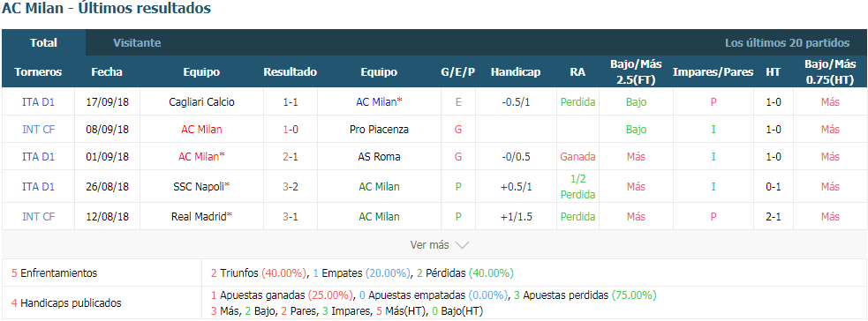The height and width of the screenshot is (321, 868).
Task: Select the -0/0.5 handicap value
Action: (516, 156)
